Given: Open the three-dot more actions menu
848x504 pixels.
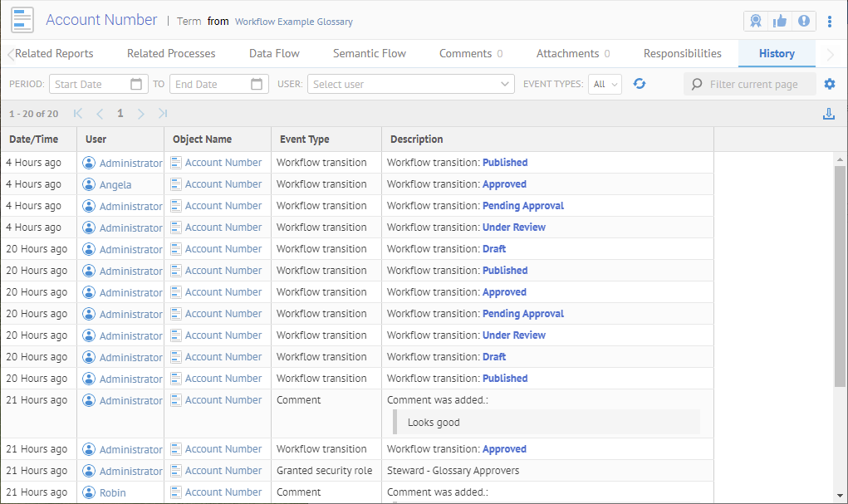Looking at the screenshot, I should 830,21.
